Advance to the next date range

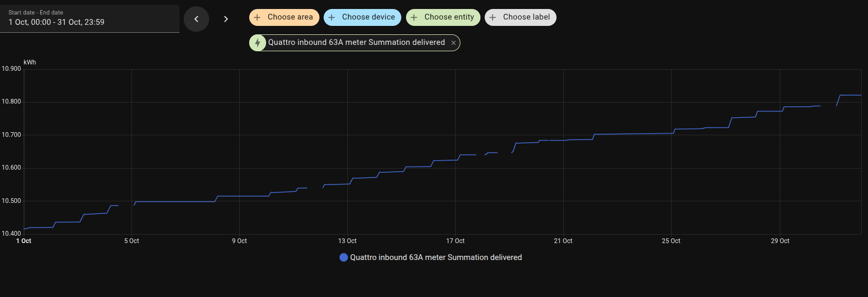click(x=226, y=19)
